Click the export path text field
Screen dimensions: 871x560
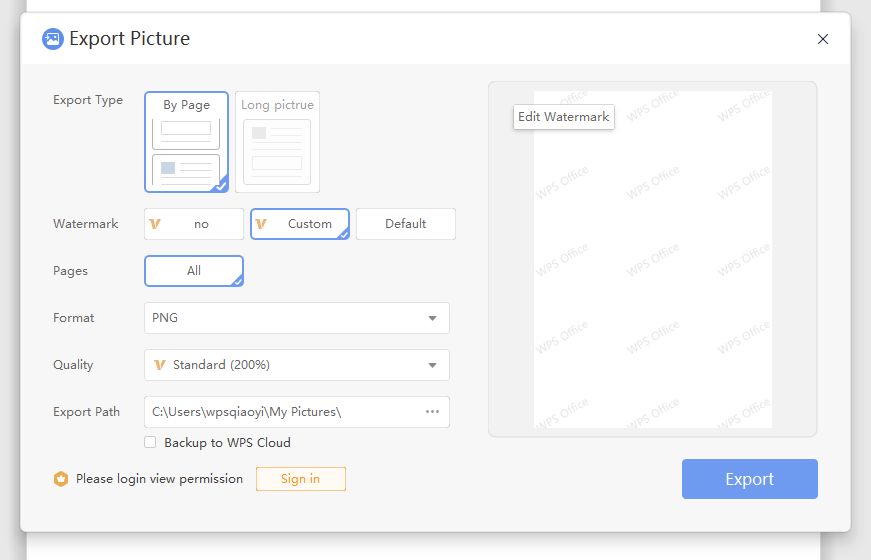click(x=280, y=411)
